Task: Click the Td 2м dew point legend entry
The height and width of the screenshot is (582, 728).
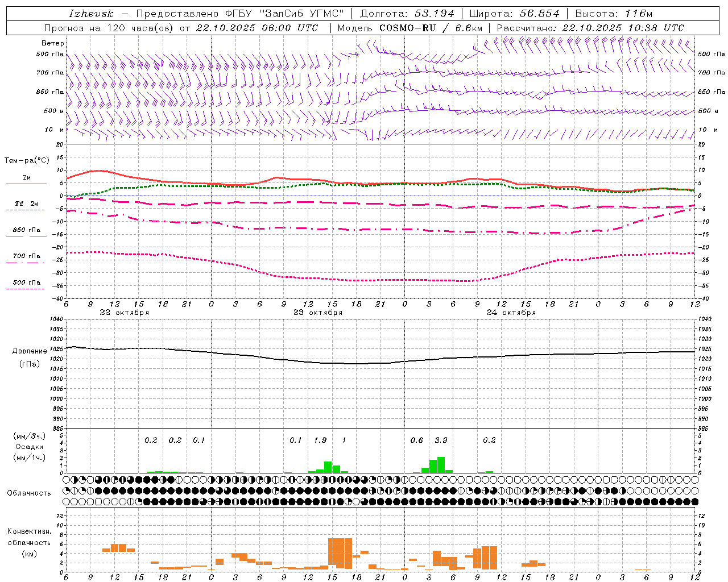Action: tap(27, 203)
